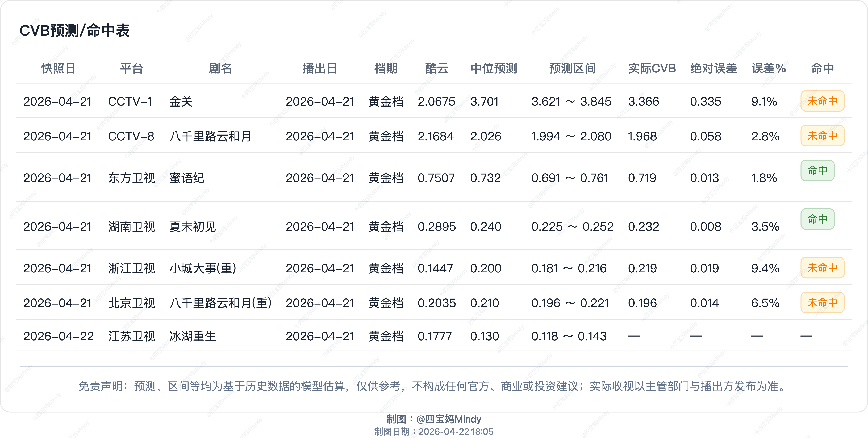Screen dimensions: 868x438
Task: Click the 未命中 badge for 小城大事(重)
Action: (x=822, y=268)
